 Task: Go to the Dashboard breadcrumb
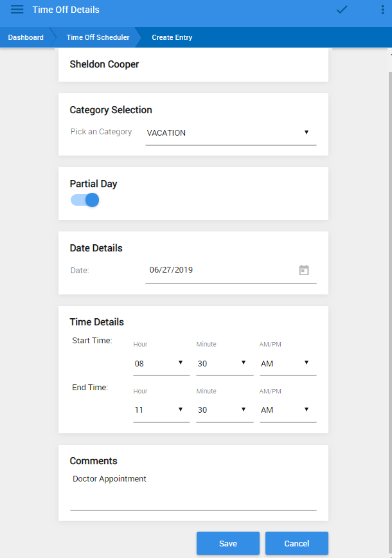point(26,37)
